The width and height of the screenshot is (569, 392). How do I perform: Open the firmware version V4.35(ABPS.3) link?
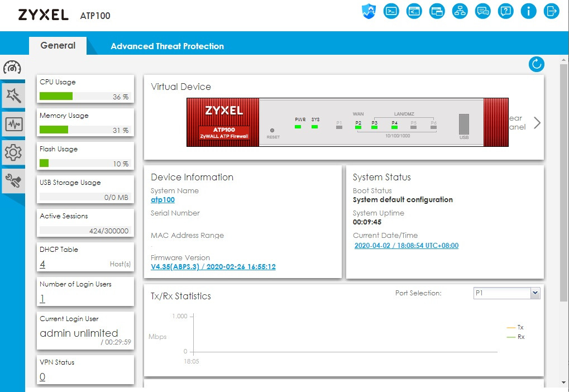click(x=213, y=267)
